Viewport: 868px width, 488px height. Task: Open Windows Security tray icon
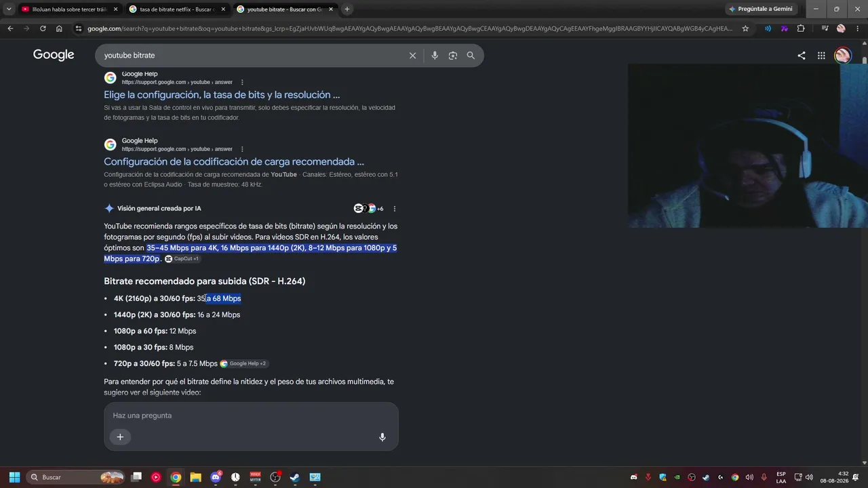663,477
